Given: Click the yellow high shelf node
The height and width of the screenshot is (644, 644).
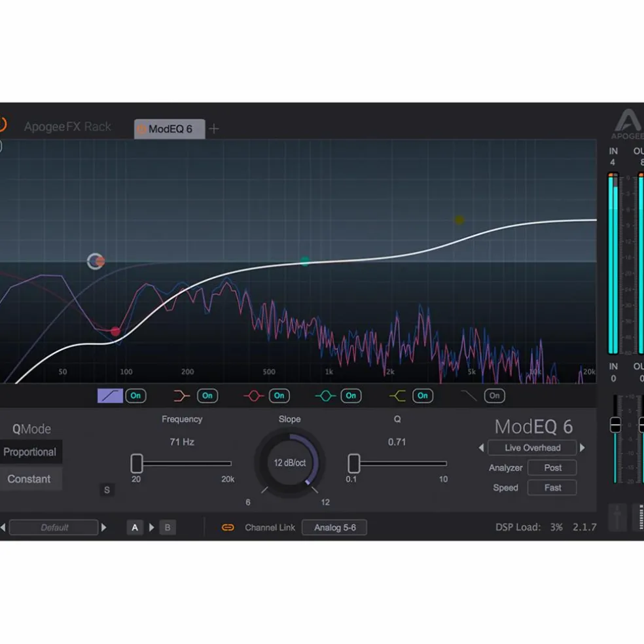Looking at the screenshot, I should 459,220.
